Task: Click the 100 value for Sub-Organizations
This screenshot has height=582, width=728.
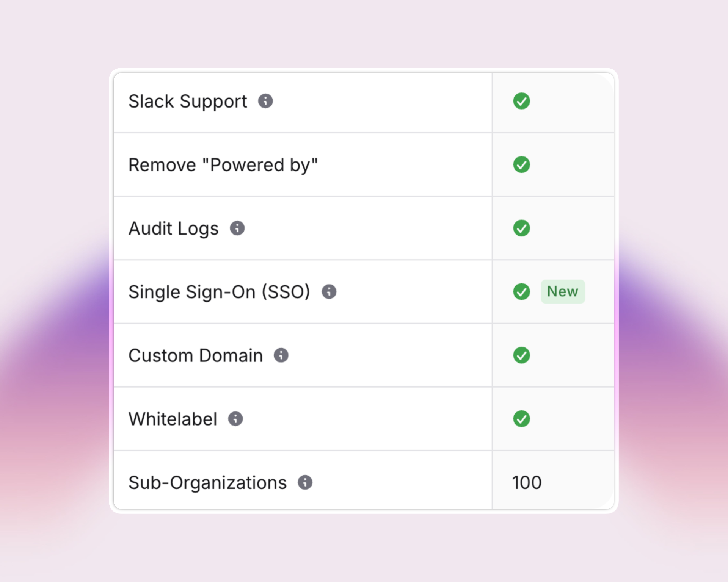Action: pyautogui.click(x=526, y=482)
